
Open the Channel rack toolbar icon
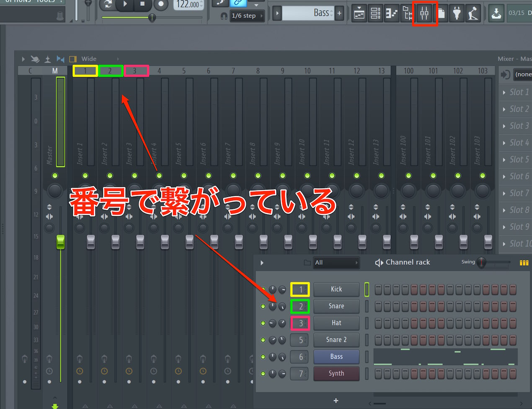point(376,13)
